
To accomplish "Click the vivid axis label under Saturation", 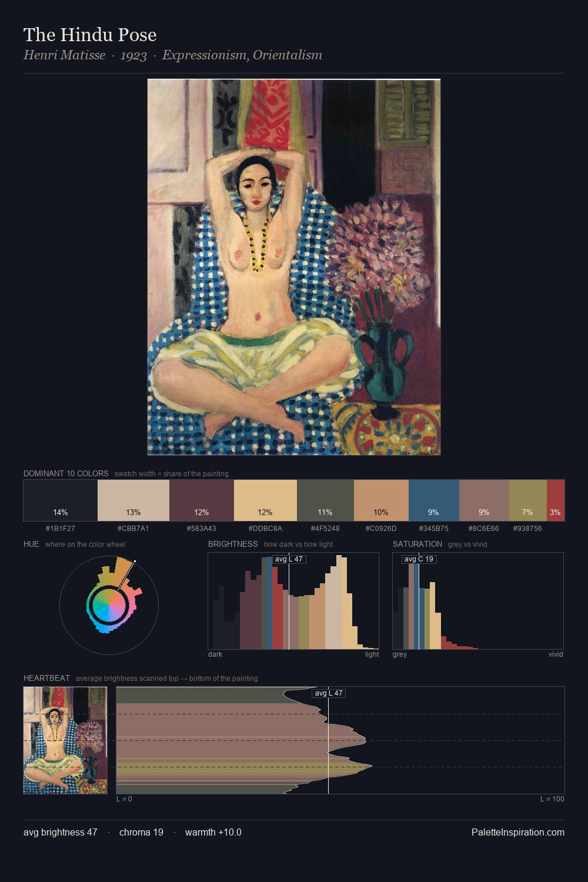I will point(556,654).
